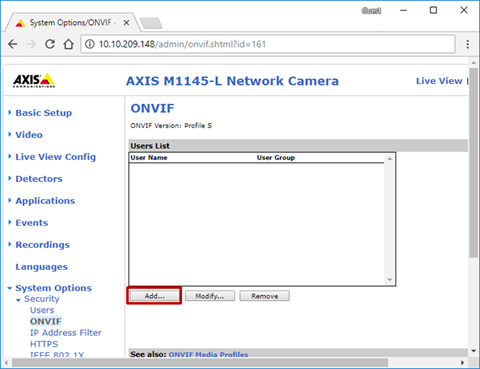Click the horizontal scrollbar thumb
The image size is (480, 369).
(x=200, y=362)
